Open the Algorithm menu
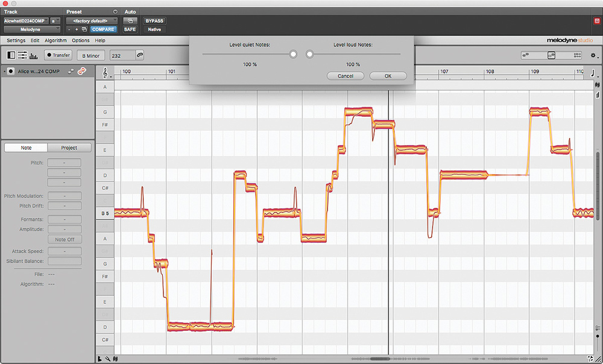 coord(55,40)
